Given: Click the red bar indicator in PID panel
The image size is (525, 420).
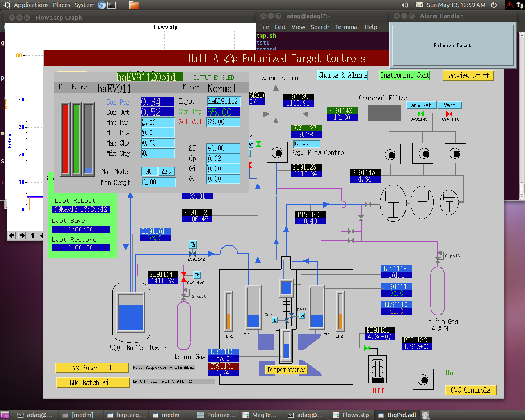Looking at the screenshot, I should (x=65, y=139).
